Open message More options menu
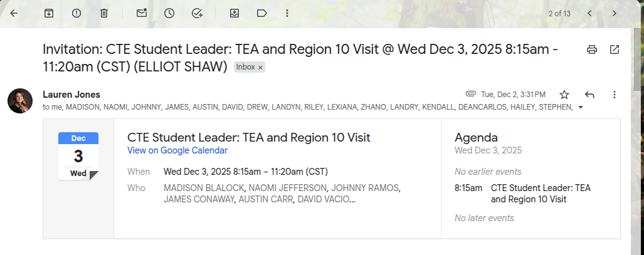Viewport: 644px width, 255px height. tap(615, 95)
